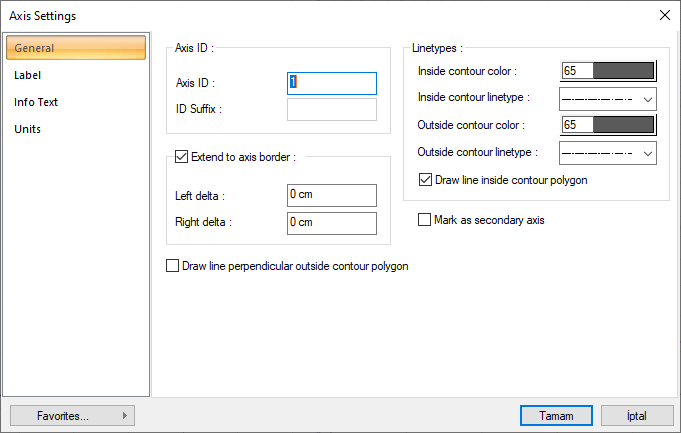The width and height of the screenshot is (681, 433).
Task: Open the Info Text page
Action: [35, 102]
